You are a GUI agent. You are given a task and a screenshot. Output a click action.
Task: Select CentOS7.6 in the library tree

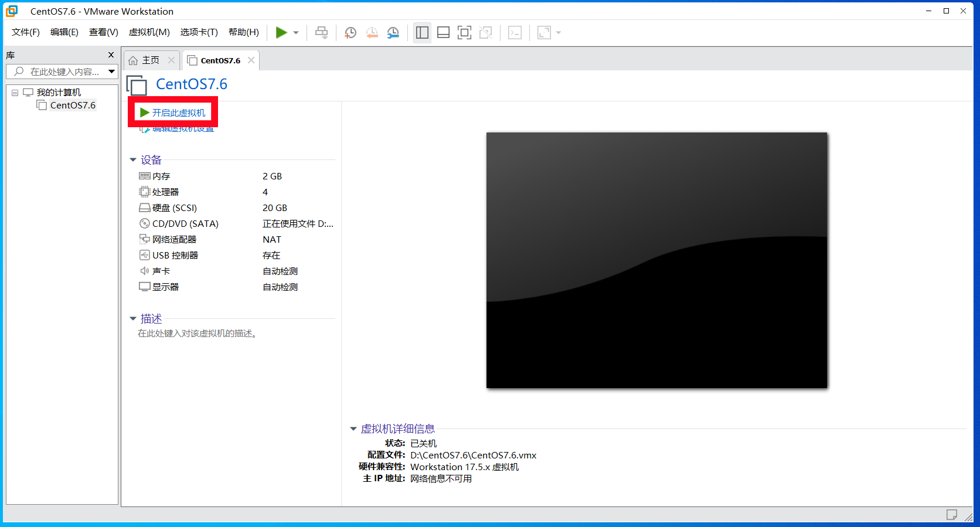coord(73,106)
